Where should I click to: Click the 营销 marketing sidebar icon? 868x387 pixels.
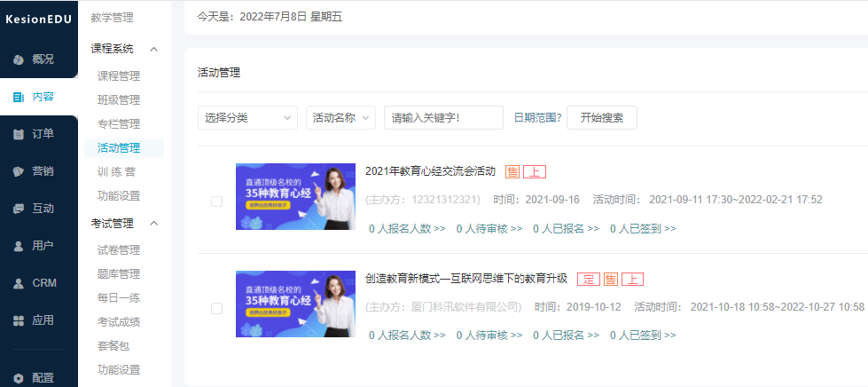point(19,171)
